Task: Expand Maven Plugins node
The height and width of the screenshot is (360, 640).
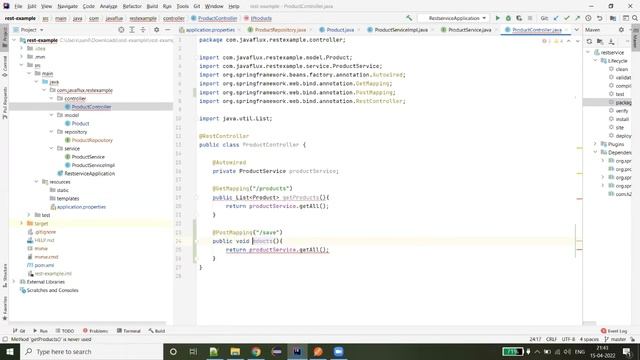Action: (x=596, y=144)
